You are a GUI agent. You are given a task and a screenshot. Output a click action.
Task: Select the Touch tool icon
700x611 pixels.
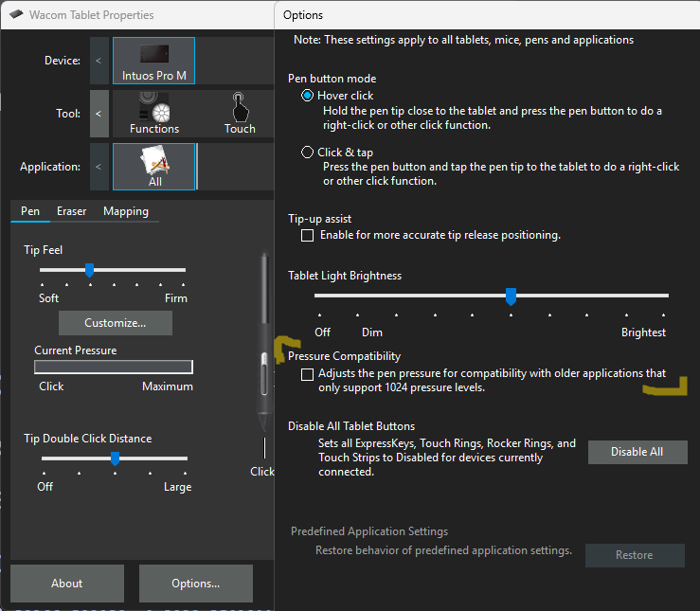(240, 114)
